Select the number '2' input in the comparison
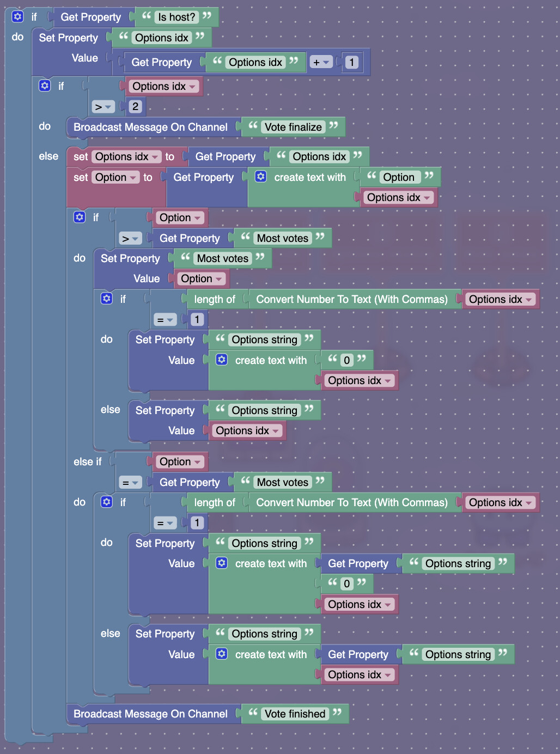The image size is (560, 754). click(135, 106)
